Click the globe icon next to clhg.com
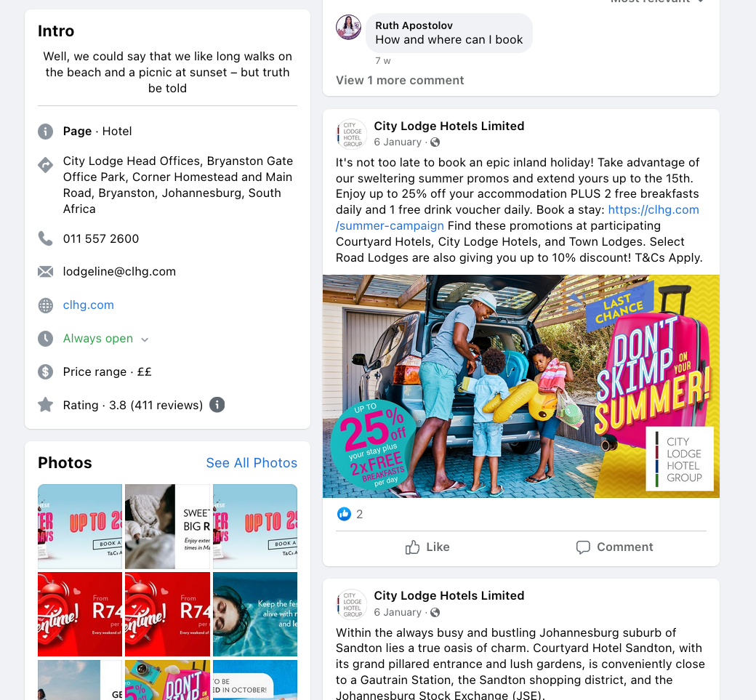 click(45, 305)
